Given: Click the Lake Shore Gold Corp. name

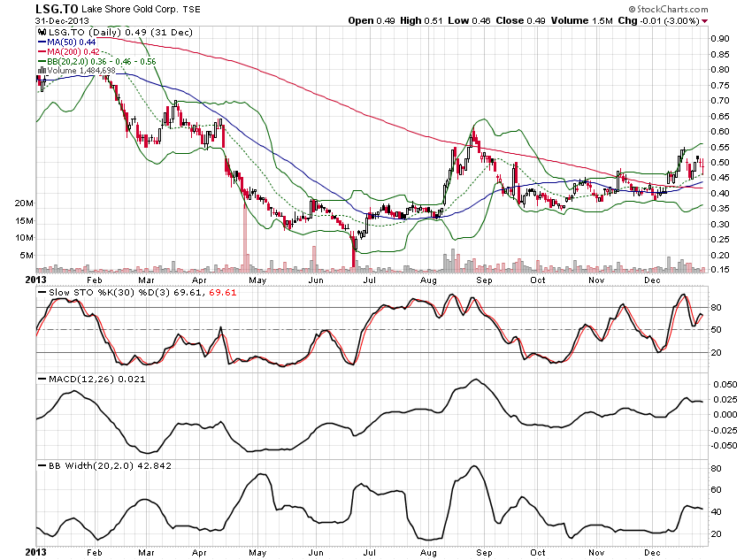Looking at the screenshot, I should [129, 9].
